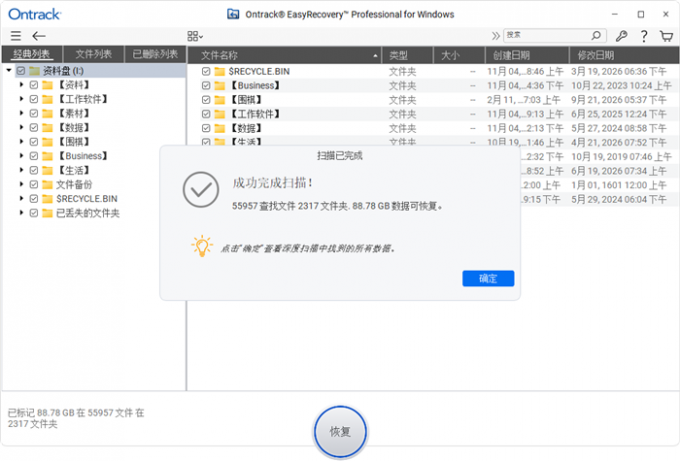This screenshot has width=680, height=461.
Task: Open the shopping cart icon
Action: pyautogui.click(x=666, y=36)
